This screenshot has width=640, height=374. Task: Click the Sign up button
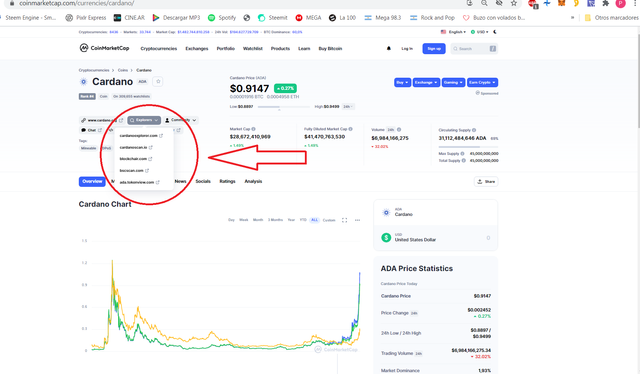click(x=434, y=49)
